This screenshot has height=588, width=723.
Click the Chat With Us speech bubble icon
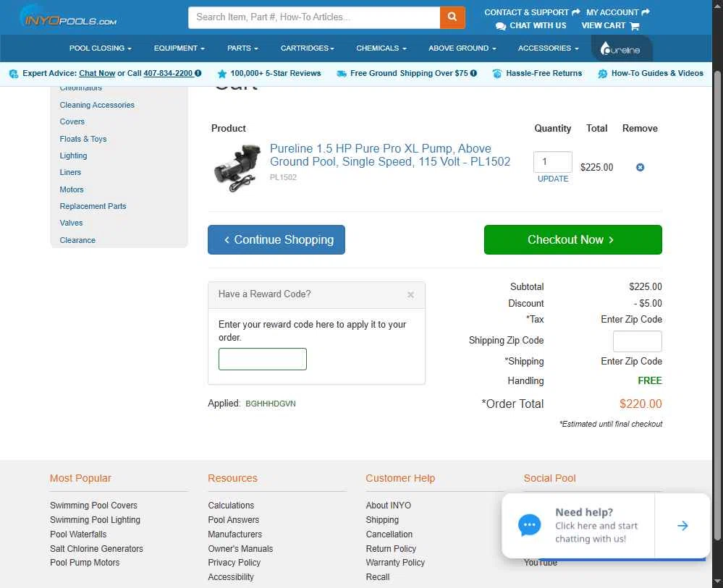click(500, 26)
